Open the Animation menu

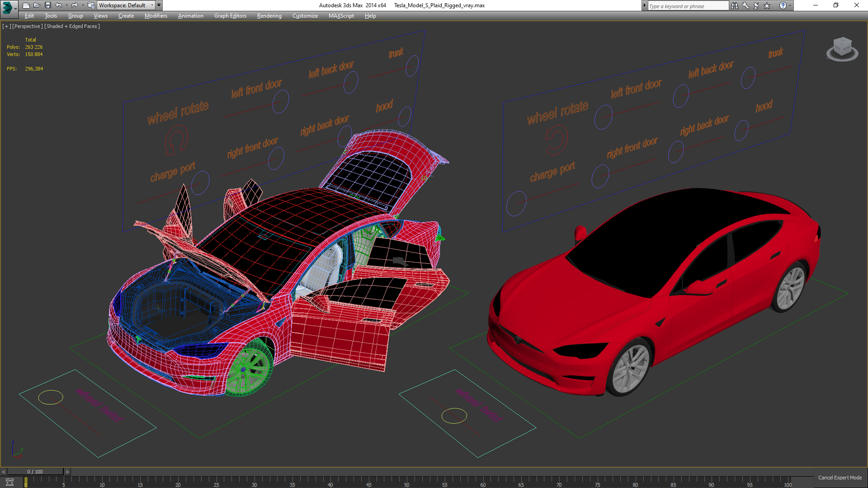point(190,16)
